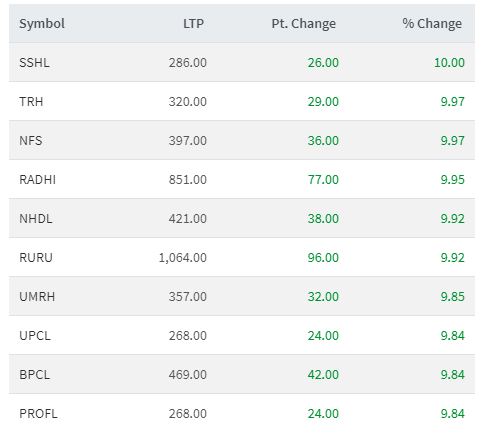Click RURU's LTP value 1,064.00
The width and height of the screenshot is (480, 428).
183,258
